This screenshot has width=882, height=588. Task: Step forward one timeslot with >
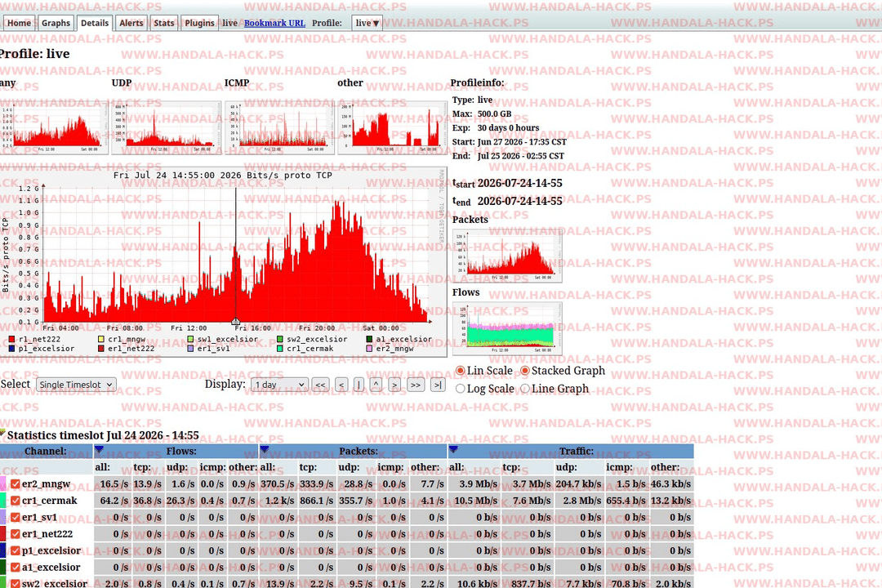395,385
